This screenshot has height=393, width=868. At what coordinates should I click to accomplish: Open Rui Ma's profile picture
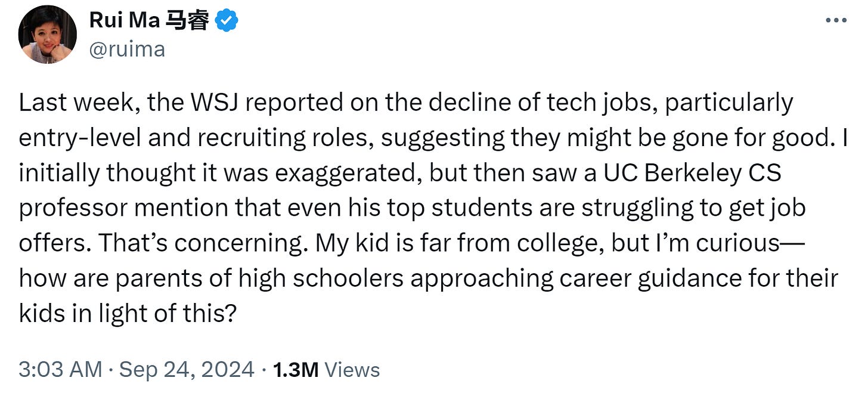[48, 35]
